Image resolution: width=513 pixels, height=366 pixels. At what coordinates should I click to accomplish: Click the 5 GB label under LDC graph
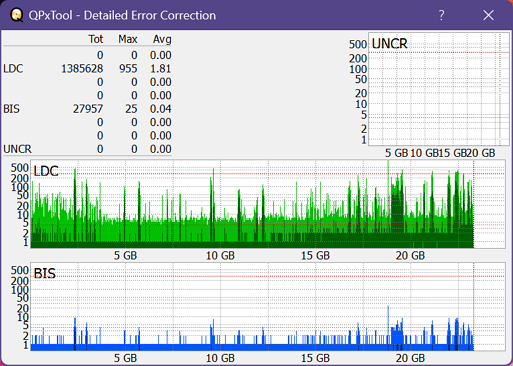click(125, 256)
